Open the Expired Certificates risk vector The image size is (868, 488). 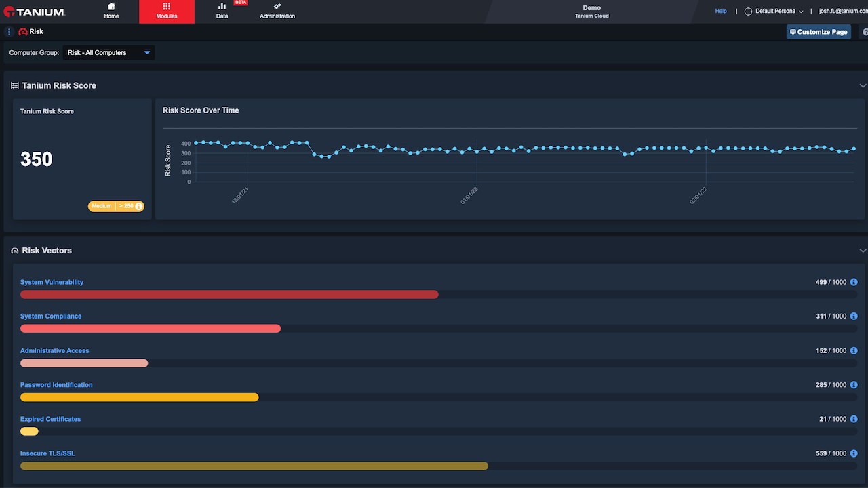(50, 419)
